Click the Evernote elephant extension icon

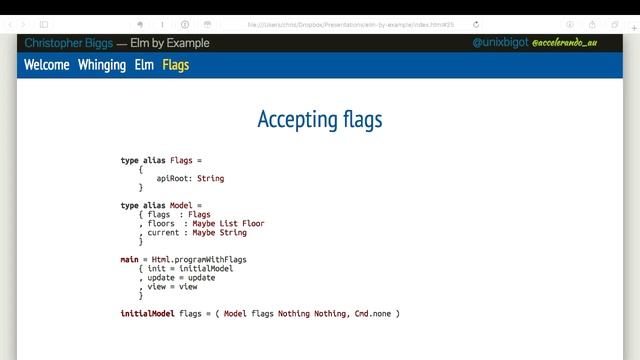click(x=140, y=25)
